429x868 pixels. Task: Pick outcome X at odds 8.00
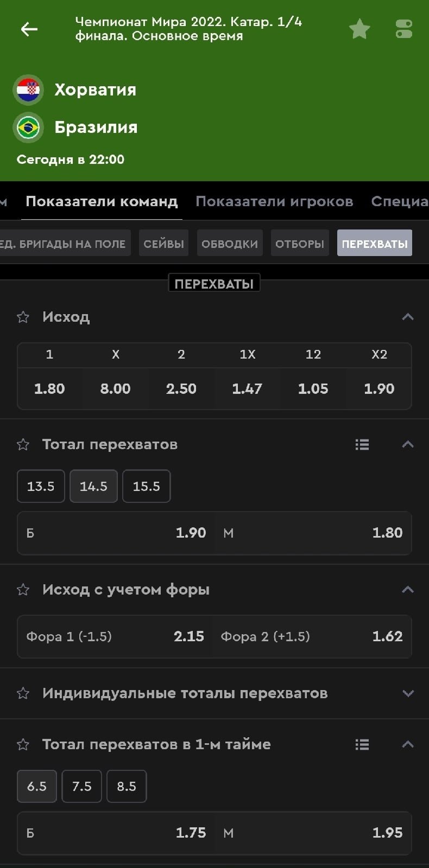(115, 388)
